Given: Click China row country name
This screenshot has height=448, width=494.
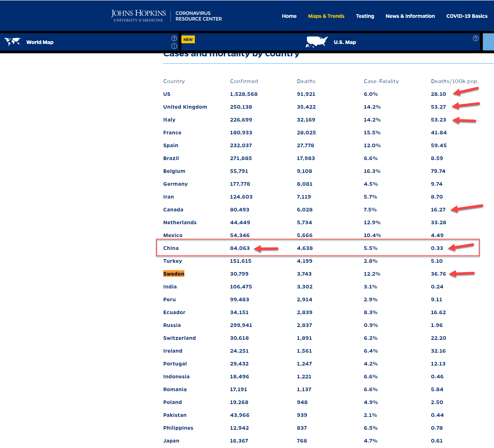Looking at the screenshot, I should click(x=171, y=248).
